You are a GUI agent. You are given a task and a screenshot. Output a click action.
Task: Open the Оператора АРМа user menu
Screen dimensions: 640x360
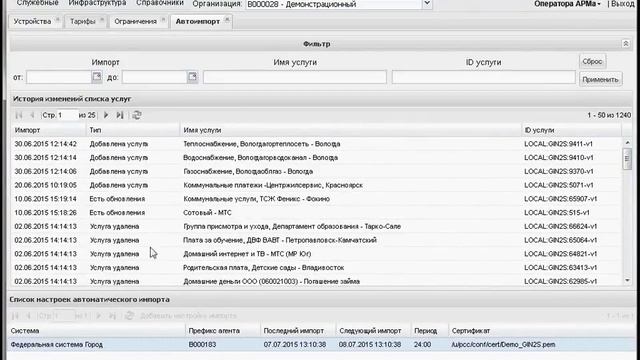tap(567, 4)
